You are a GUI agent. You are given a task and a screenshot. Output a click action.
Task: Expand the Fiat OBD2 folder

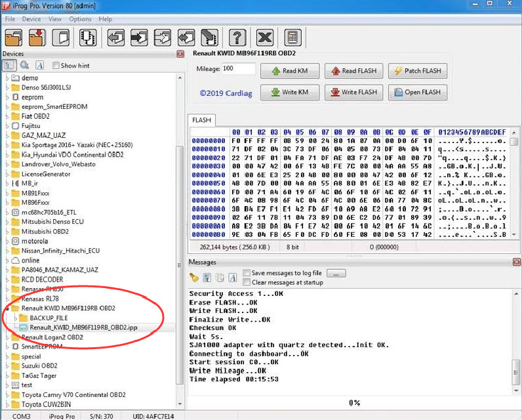click(x=7, y=116)
